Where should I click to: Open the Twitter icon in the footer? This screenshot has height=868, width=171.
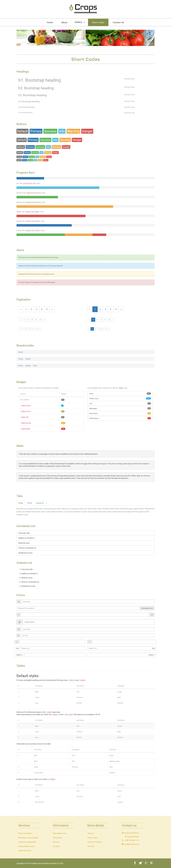[140, 863]
